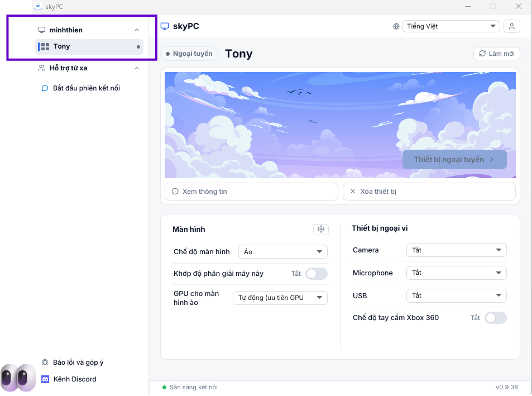Toggle Khớp độ phân giải máy này switch
This screenshot has width=532, height=396.
[316, 274]
